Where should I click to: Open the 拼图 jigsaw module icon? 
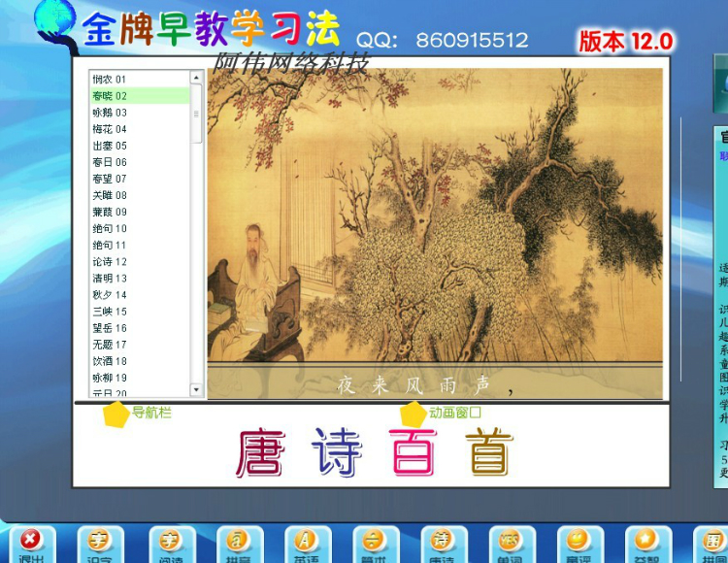(x=712, y=544)
